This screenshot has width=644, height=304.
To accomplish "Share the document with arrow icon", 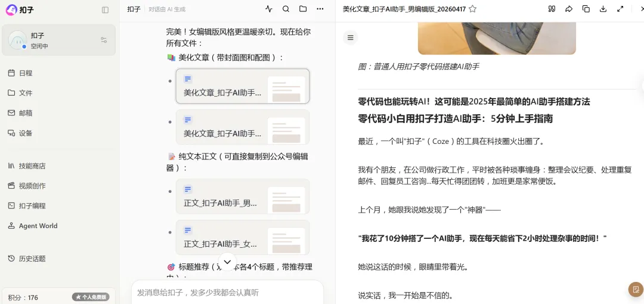I will pyautogui.click(x=569, y=9).
